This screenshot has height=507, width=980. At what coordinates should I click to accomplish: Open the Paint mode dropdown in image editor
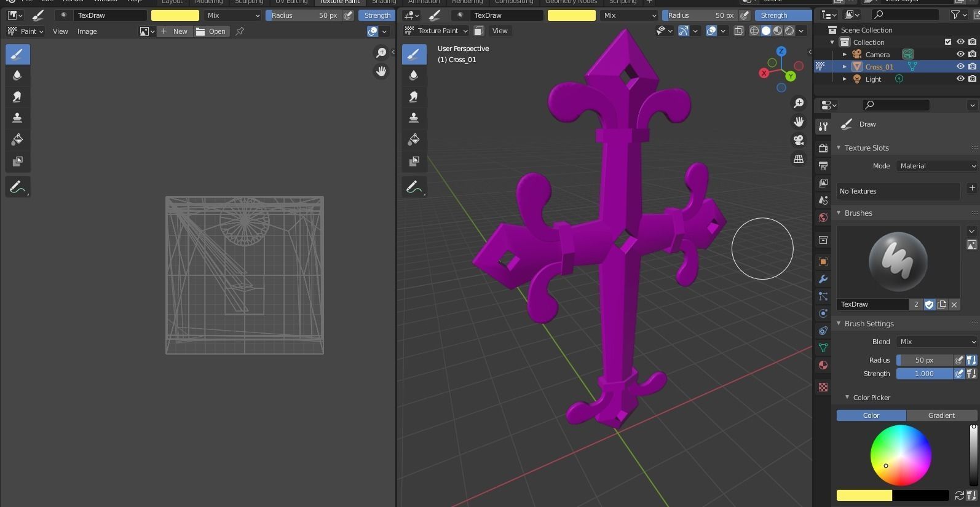(25, 31)
